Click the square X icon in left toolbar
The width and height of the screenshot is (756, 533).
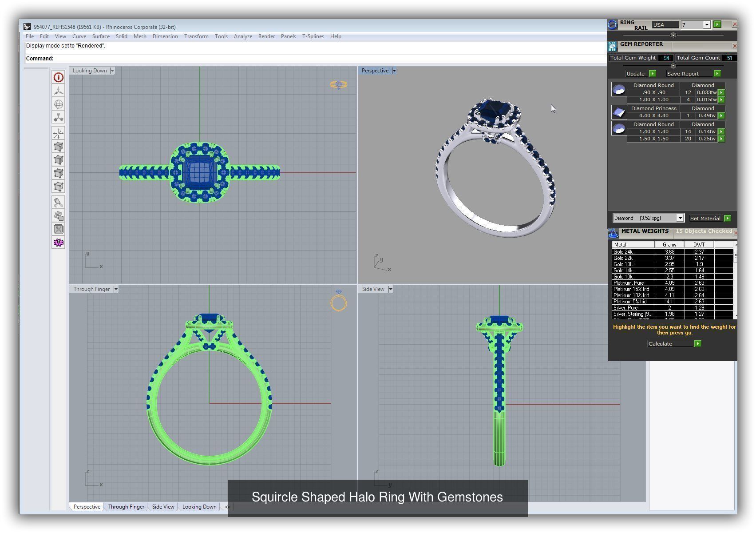tap(58, 229)
